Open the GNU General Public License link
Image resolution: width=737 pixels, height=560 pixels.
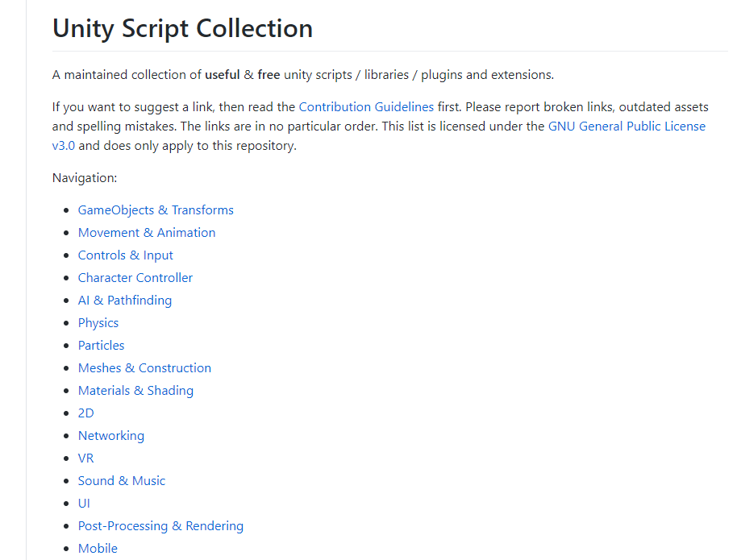(627, 127)
